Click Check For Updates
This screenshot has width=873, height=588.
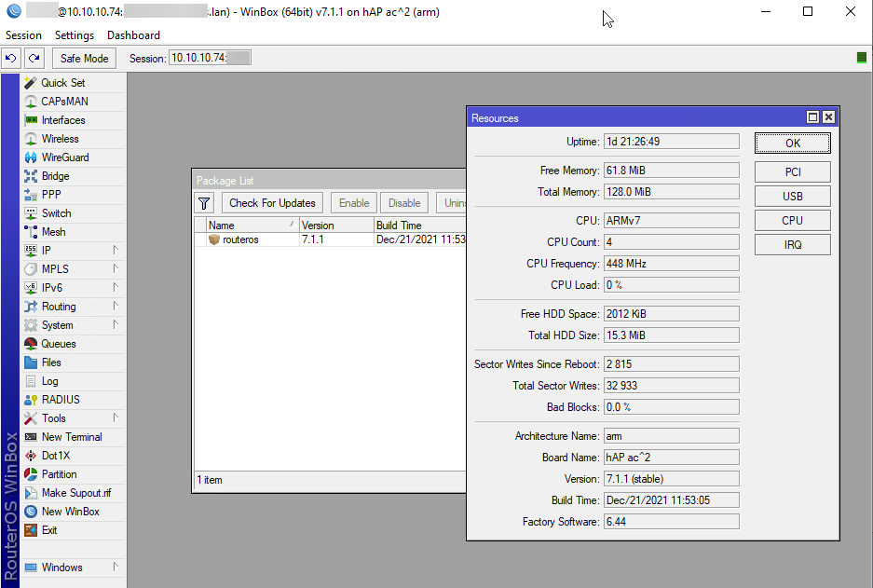pyautogui.click(x=272, y=203)
